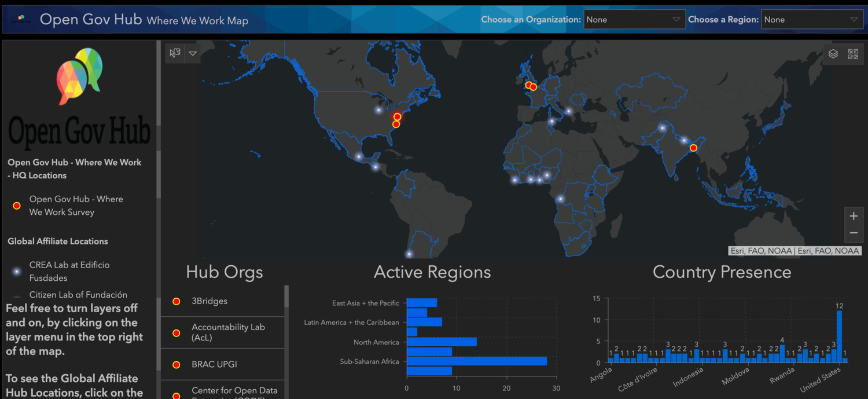The width and height of the screenshot is (868, 399).
Task: Click the Where We Work Survey legend symbol
Action: coord(17,206)
